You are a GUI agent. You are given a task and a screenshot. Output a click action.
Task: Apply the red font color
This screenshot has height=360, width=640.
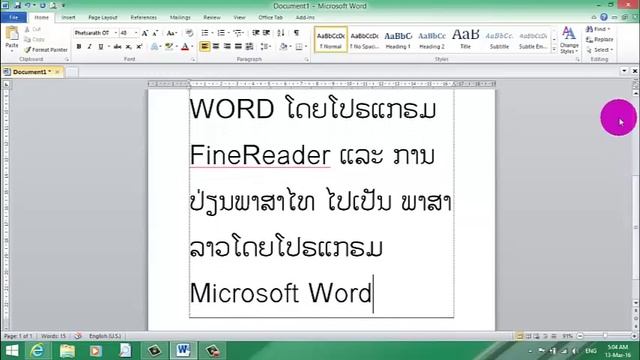tap(185, 47)
